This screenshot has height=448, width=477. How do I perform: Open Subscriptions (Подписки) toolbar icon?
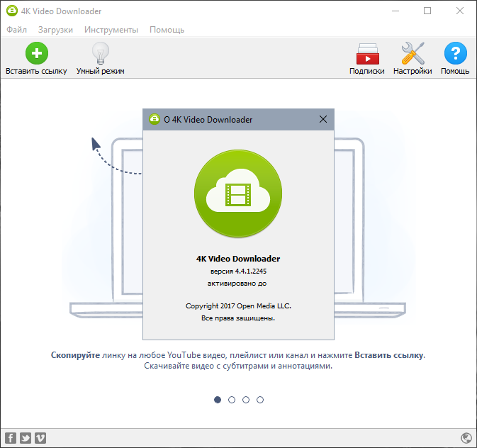coord(368,54)
